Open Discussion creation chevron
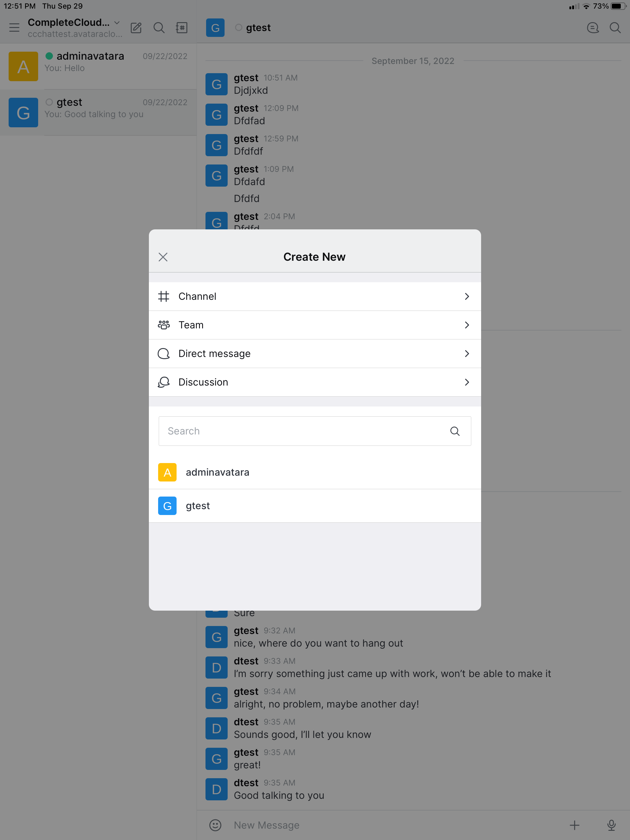 pos(467,382)
